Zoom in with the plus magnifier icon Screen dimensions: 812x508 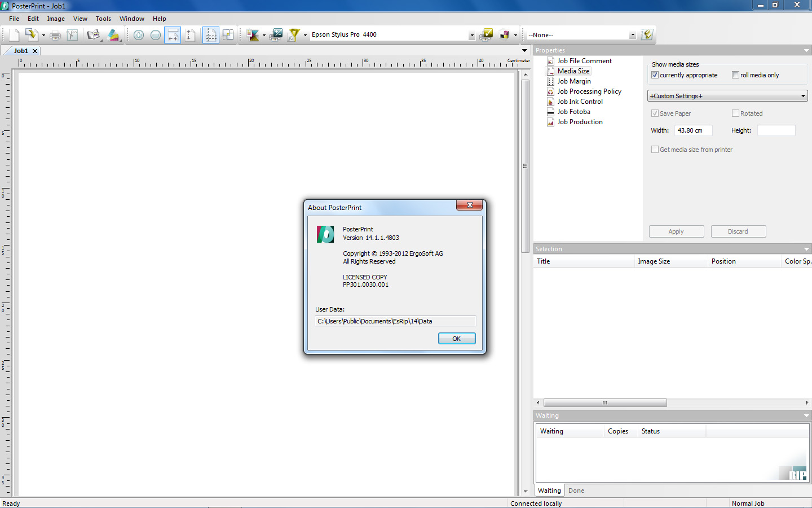click(x=139, y=35)
